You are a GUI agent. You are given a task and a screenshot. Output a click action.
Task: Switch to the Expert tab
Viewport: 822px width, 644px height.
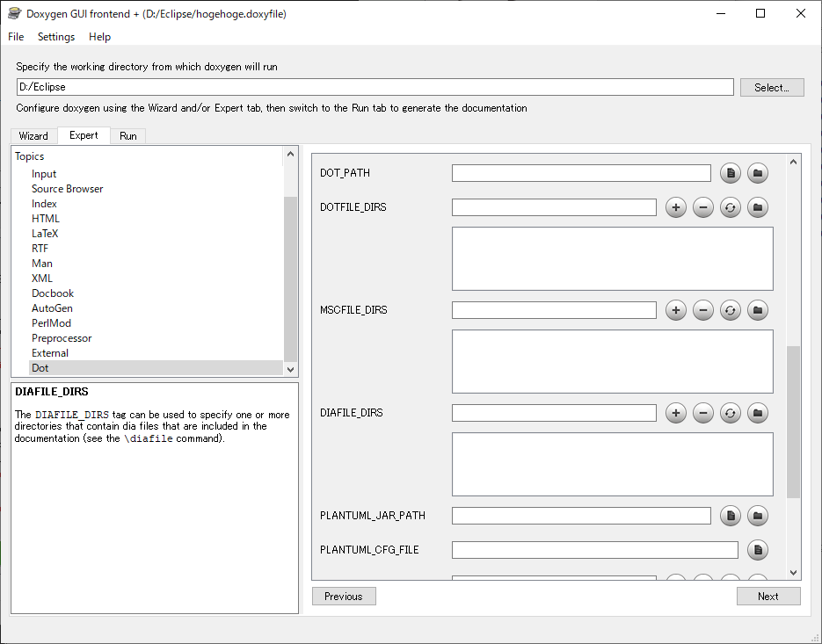84,135
